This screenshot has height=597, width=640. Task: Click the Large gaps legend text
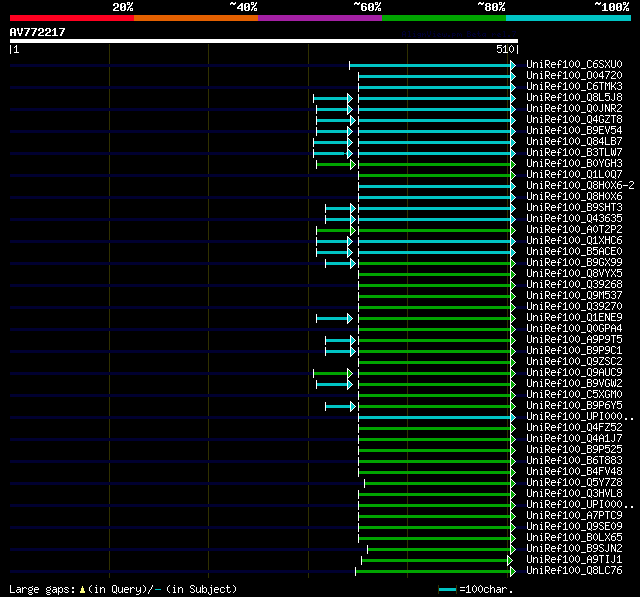[x=123, y=590]
